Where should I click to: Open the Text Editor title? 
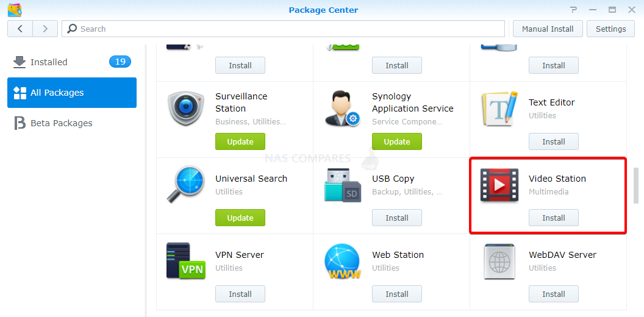point(551,102)
